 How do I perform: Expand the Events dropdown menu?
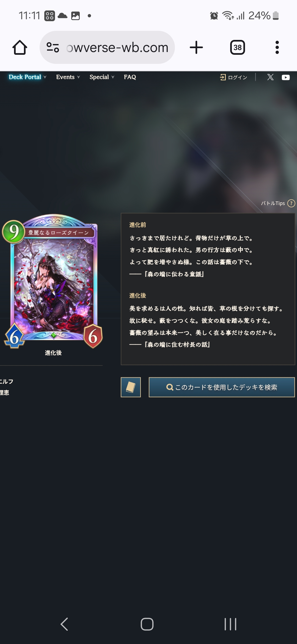(68, 77)
